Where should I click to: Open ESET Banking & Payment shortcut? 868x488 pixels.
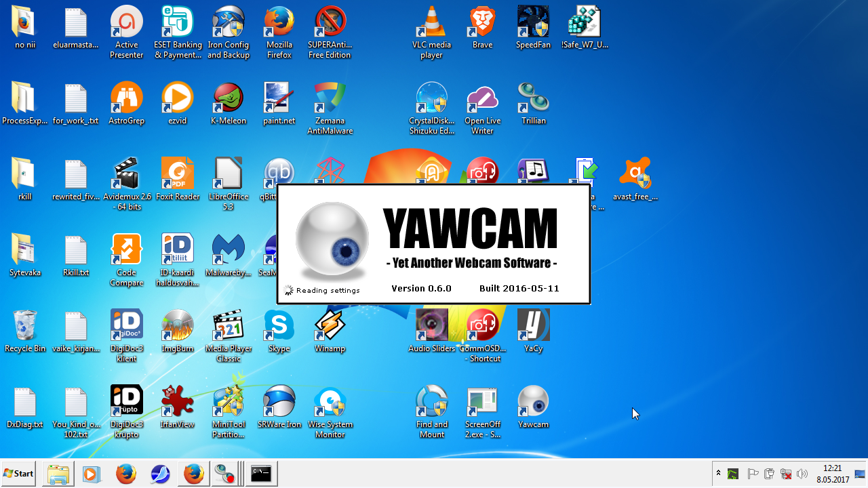point(178,33)
